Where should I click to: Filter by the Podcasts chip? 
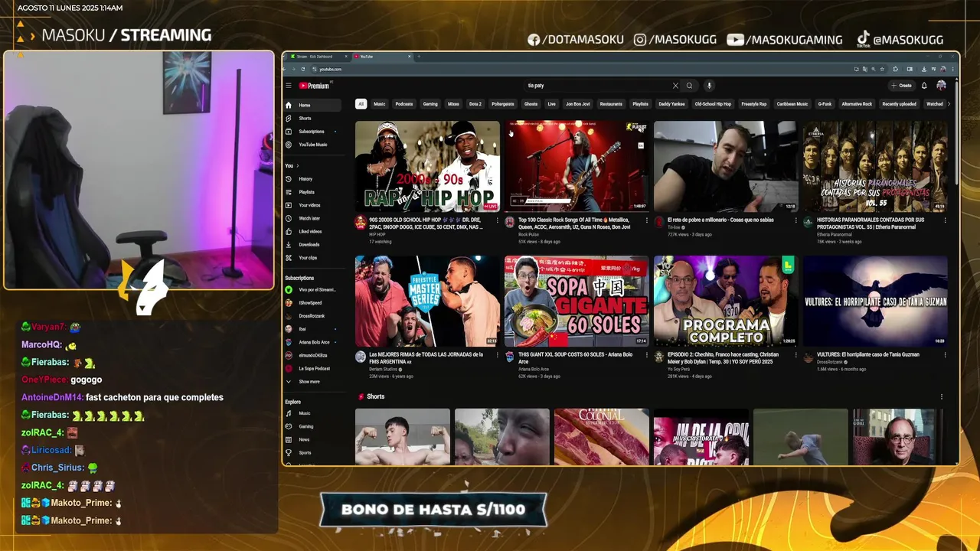pos(404,104)
